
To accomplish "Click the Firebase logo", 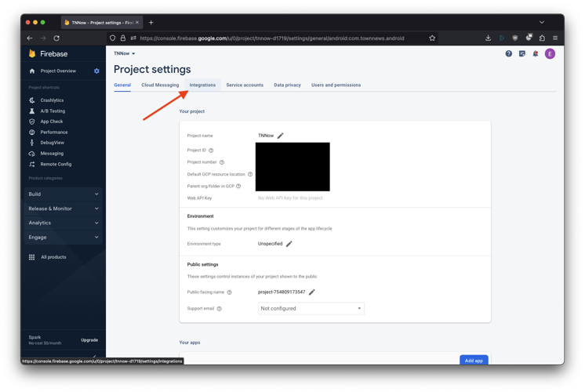I will (x=48, y=54).
